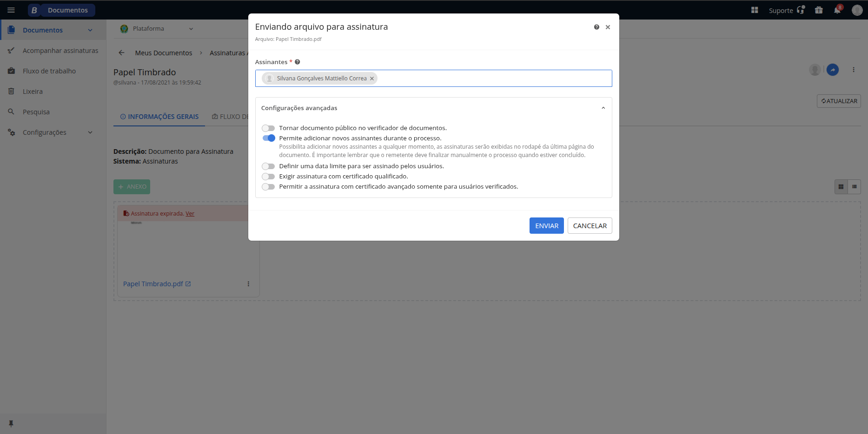Toggle deadline date for signing
This screenshot has width=868, height=434.
point(268,166)
